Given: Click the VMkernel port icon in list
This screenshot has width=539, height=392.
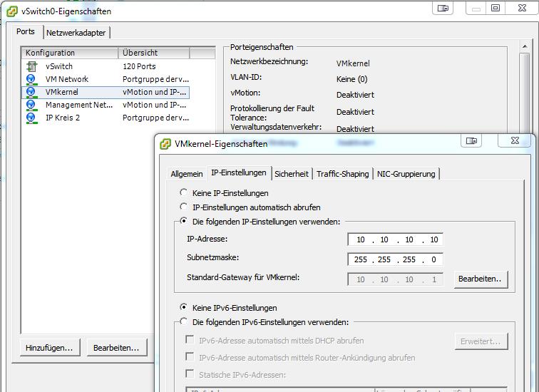Looking at the screenshot, I should pos(31,92).
